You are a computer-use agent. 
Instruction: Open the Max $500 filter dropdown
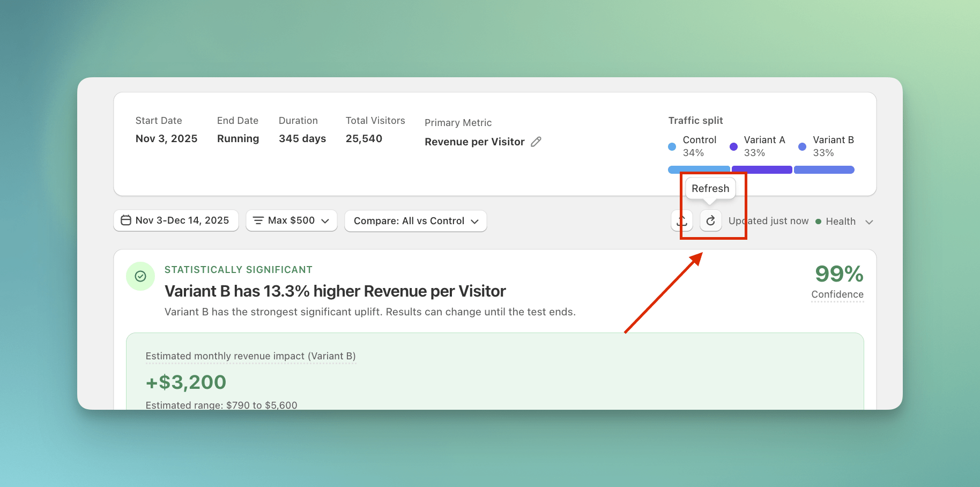click(292, 220)
